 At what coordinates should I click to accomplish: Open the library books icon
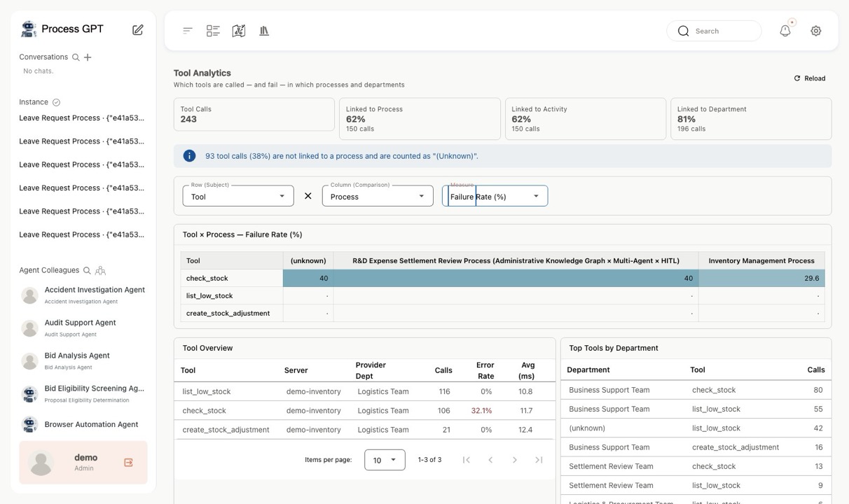pos(264,31)
